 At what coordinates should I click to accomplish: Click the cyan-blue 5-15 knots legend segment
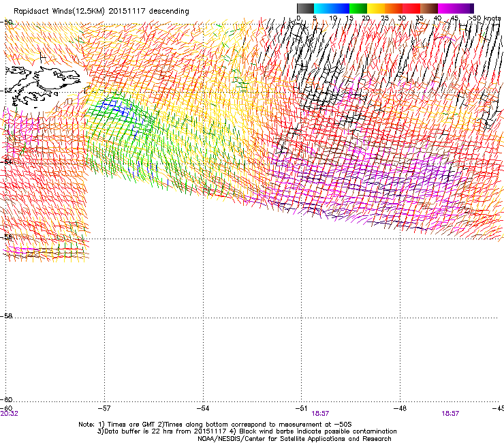(332, 8)
